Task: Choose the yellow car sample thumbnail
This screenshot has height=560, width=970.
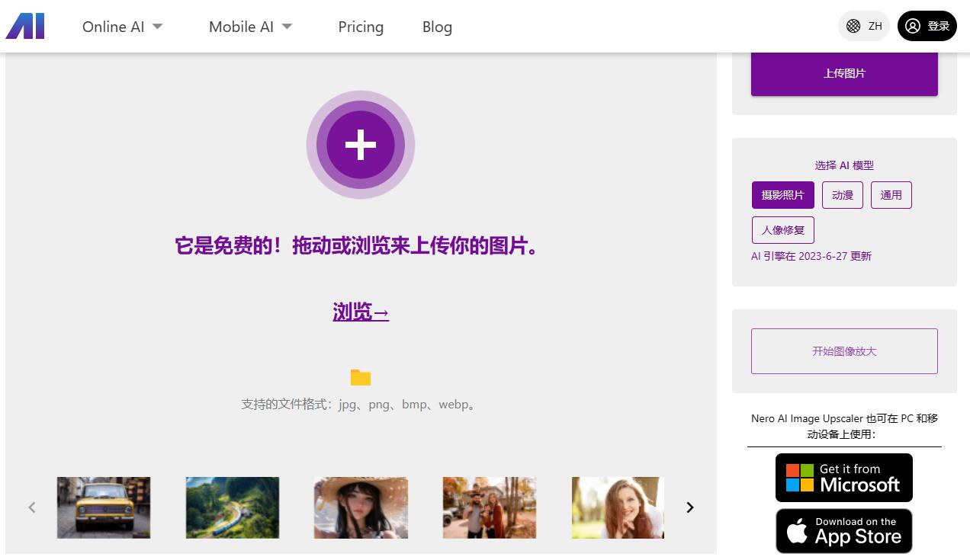Action: [104, 507]
